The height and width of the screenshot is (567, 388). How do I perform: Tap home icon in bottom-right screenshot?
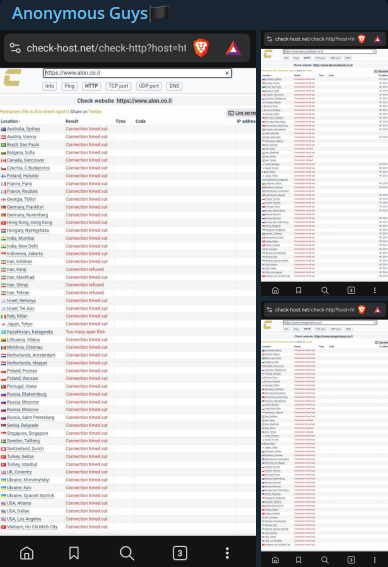276,560
